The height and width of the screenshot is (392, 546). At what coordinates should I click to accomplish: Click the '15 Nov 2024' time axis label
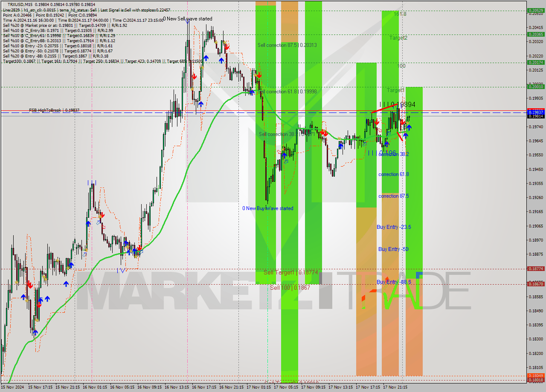13,388
